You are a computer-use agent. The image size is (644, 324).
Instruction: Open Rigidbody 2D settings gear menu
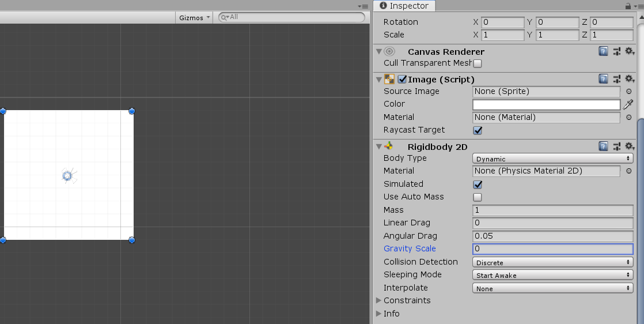tap(630, 146)
